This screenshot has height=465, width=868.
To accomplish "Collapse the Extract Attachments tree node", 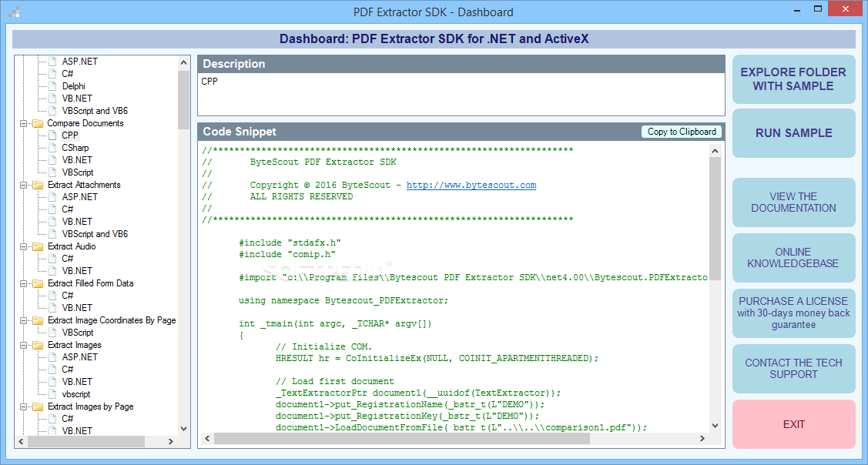I will (24, 185).
